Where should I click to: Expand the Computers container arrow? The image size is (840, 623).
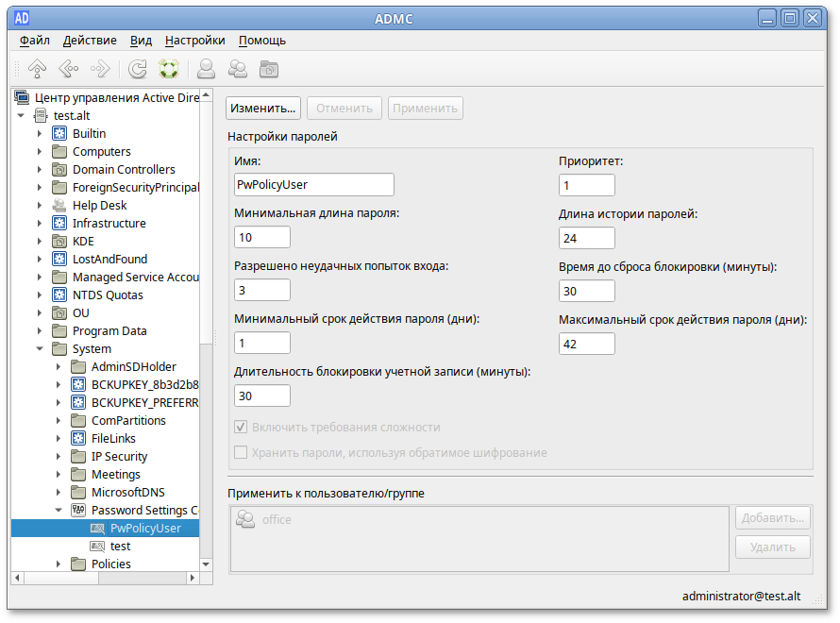40,152
